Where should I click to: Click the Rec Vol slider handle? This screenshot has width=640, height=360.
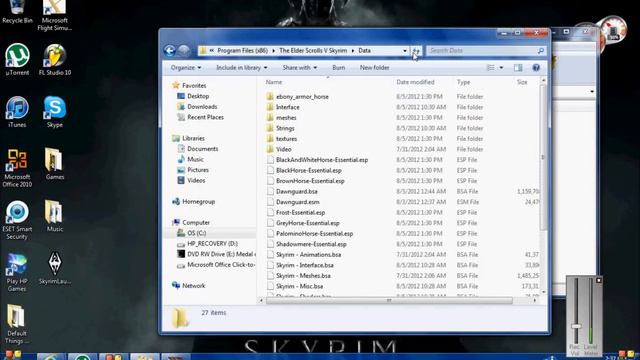(576, 327)
